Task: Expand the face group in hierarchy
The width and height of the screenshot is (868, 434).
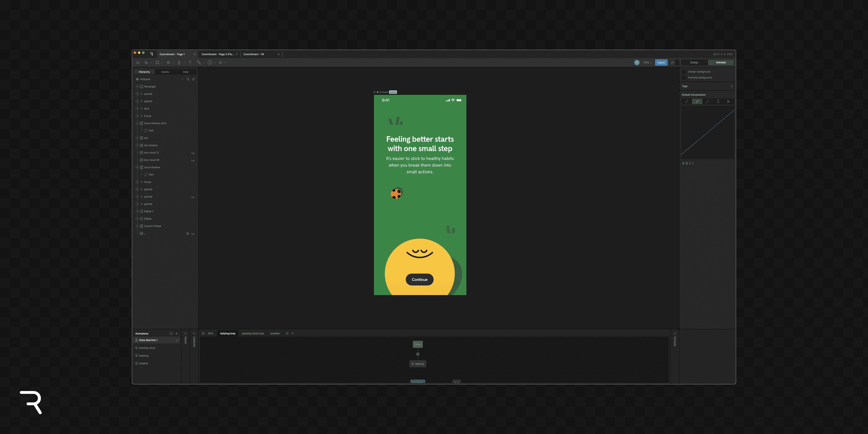Action: pos(137,108)
